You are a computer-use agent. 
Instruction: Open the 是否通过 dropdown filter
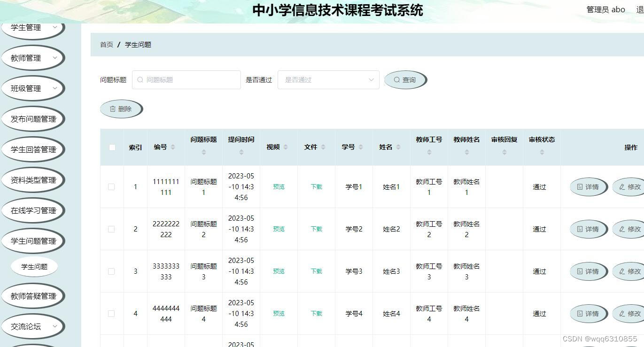(x=328, y=80)
